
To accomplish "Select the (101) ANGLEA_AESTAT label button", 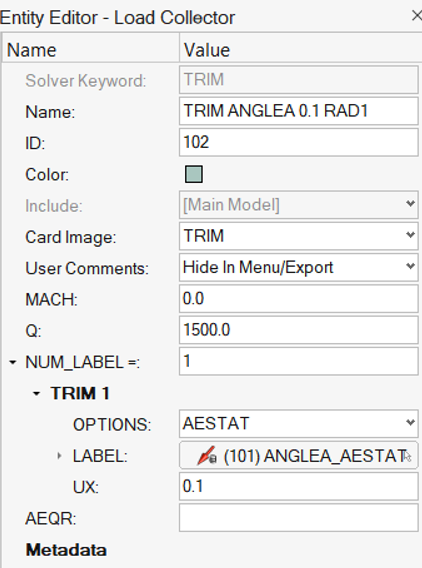I will click(299, 455).
